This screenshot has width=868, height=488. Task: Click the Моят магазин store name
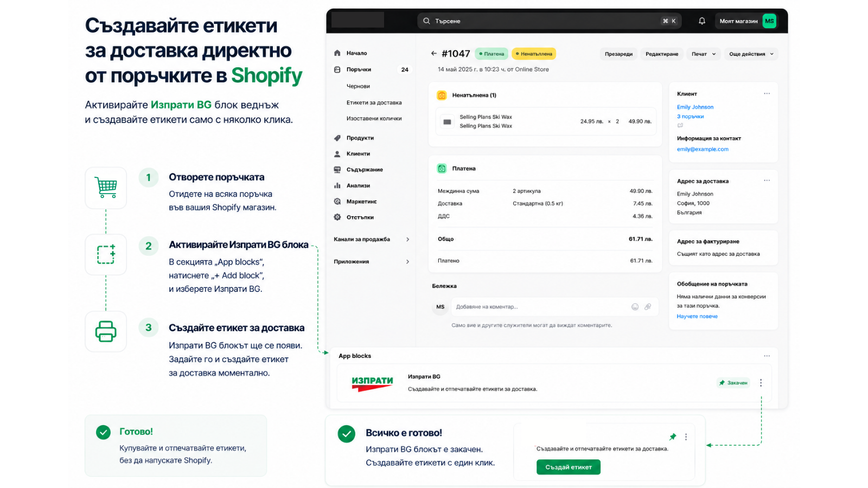click(x=738, y=21)
